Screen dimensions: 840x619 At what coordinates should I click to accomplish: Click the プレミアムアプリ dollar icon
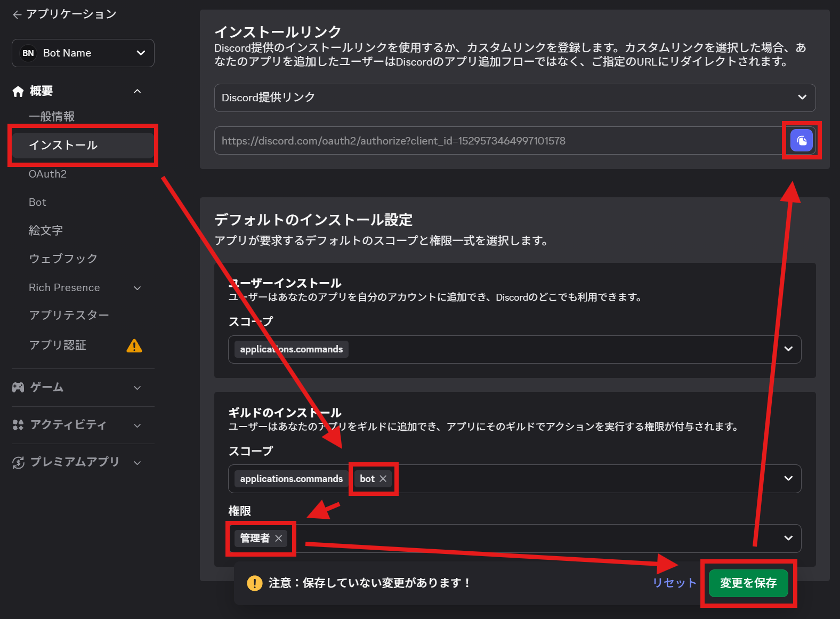coord(18,462)
